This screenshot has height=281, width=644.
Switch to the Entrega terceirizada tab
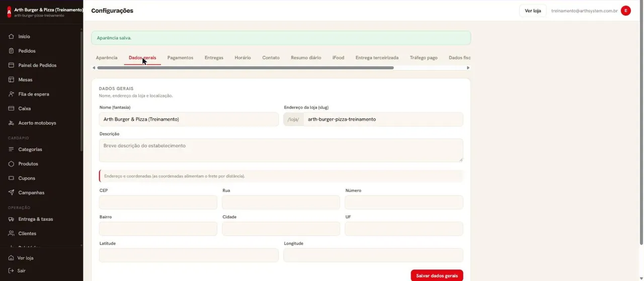pos(377,58)
